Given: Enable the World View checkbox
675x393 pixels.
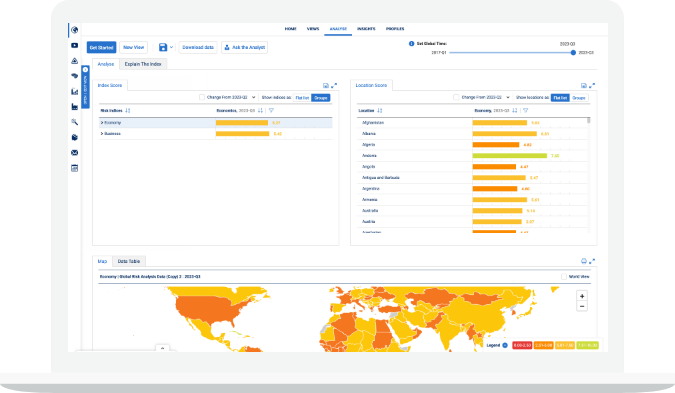Looking at the screenshot, I should click(x=564, y=276).
